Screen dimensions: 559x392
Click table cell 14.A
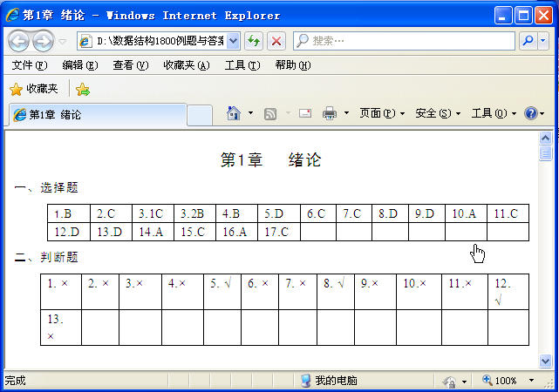(153, 232)
